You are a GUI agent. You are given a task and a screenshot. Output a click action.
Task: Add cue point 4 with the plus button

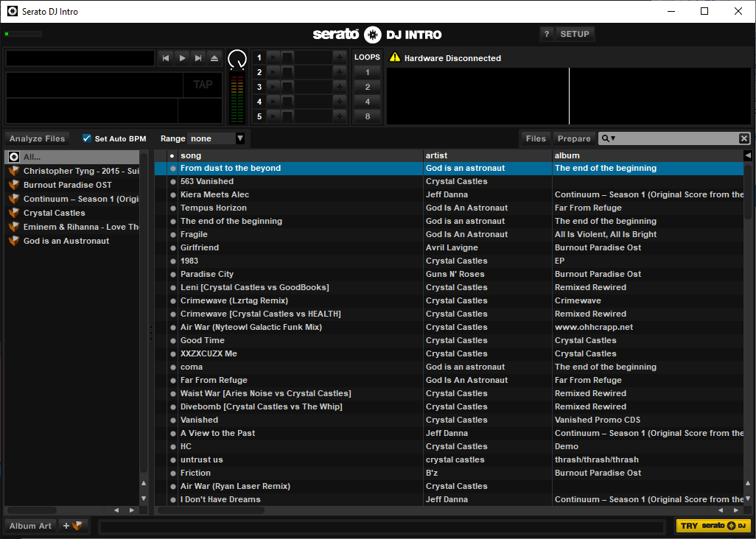(x=340, y=102)
